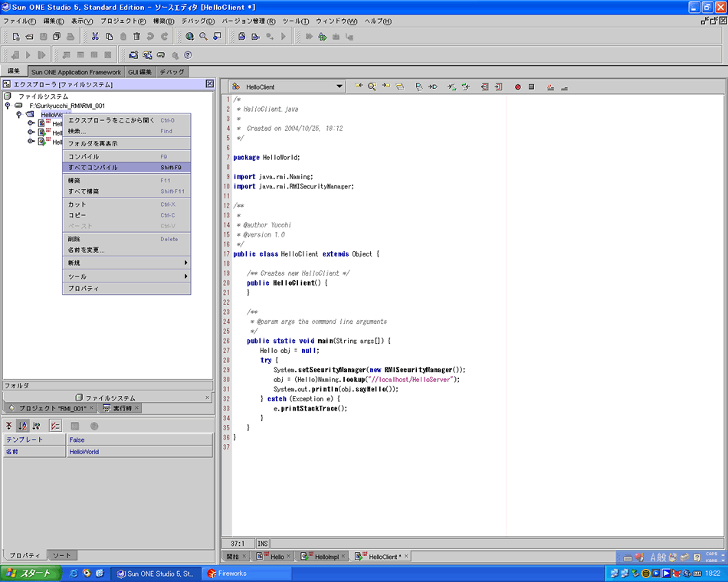
Task: Click the stop macro square icon in editor toolbar
Action: pyautogui.click(x=531, y=87)
